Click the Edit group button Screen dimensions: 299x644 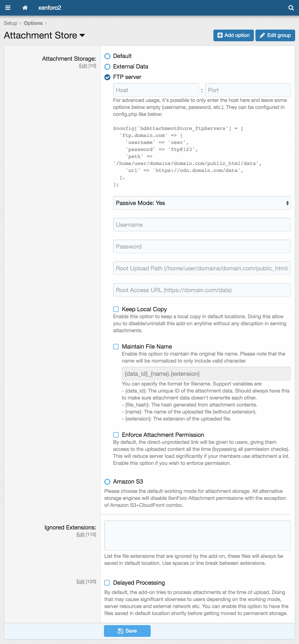point(275,35)
